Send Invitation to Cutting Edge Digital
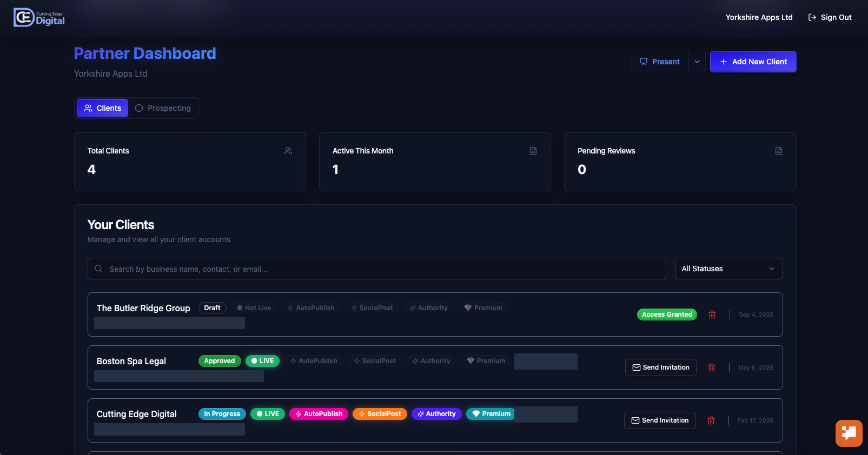The image size is (868, 455). click(660, 420)
